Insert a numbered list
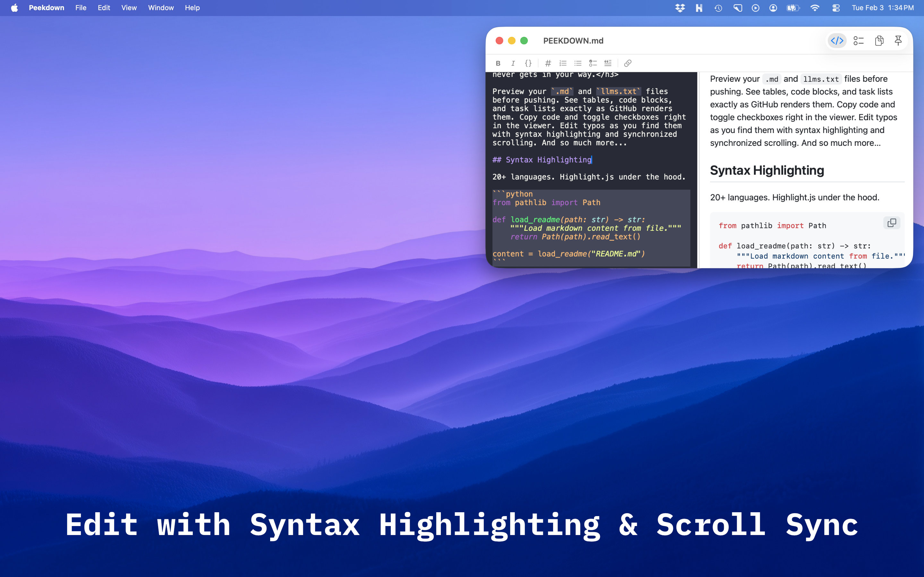This screenshot has width=924, height=577. pyautogui.click(x=563, y=63)
